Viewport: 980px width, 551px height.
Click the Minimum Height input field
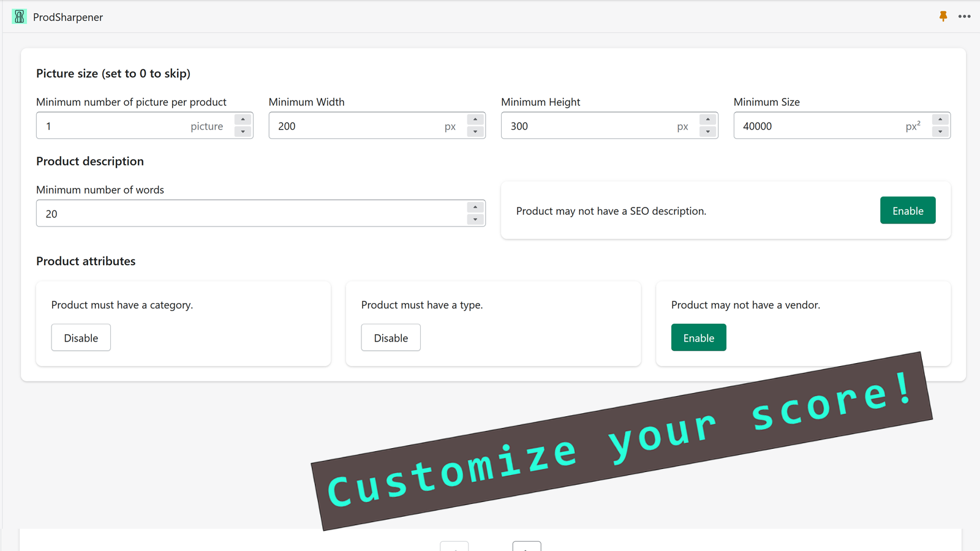[609, 126]
